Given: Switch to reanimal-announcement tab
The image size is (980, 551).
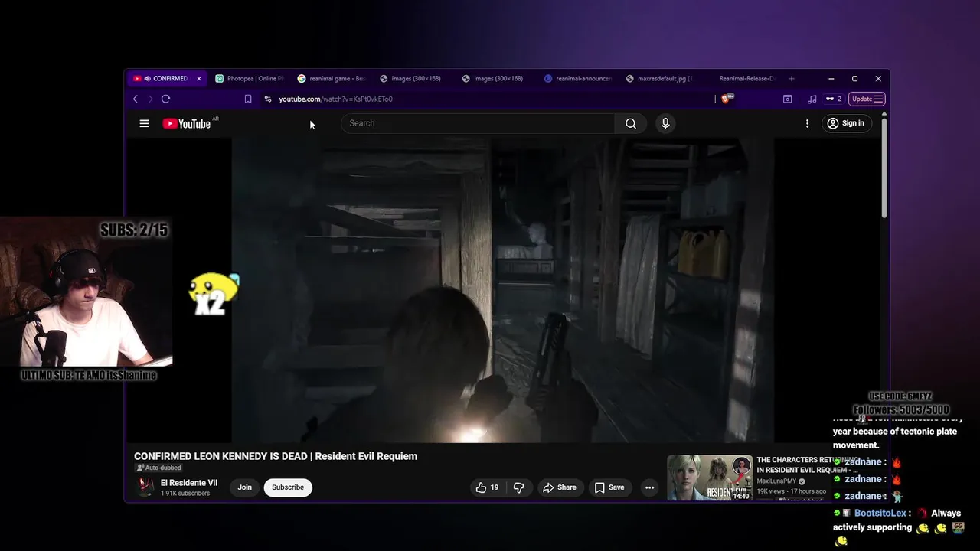Looking at the screenshot, I should (x=579, y=78).
